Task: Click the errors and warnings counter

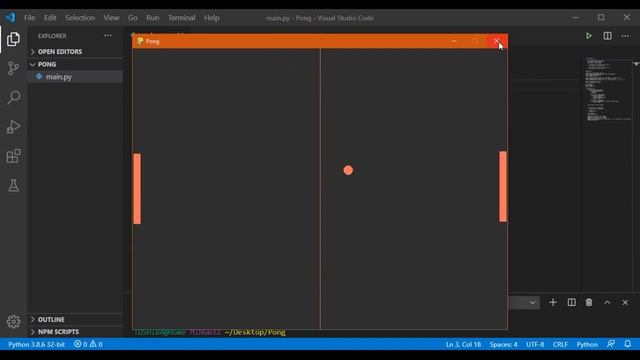Action: tap(88, 344)
